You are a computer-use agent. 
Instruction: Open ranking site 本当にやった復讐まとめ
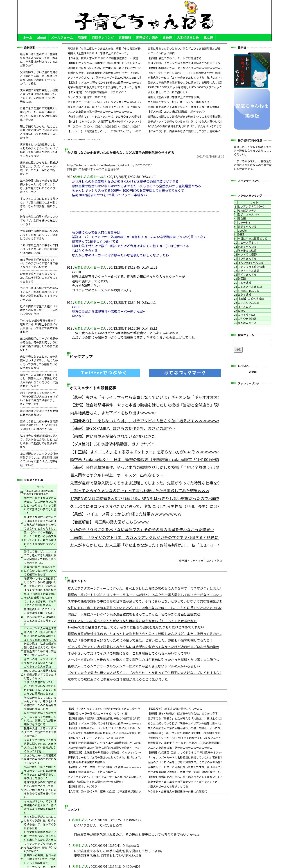pos(252,239)
